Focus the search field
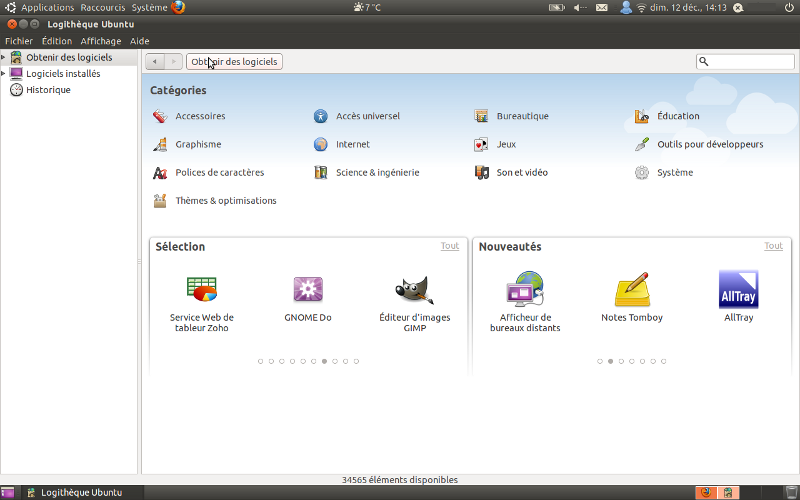This screenshot has height=500, width=800. pyautogui.click(x=745, y=61)
